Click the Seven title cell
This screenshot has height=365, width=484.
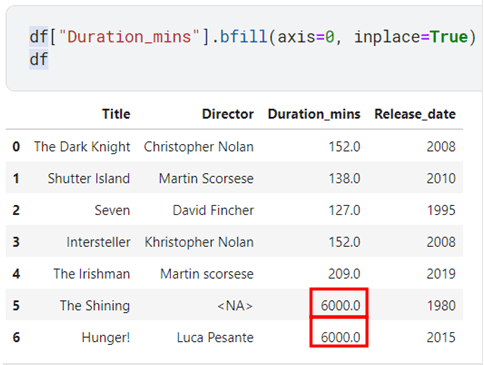[112, 210]
